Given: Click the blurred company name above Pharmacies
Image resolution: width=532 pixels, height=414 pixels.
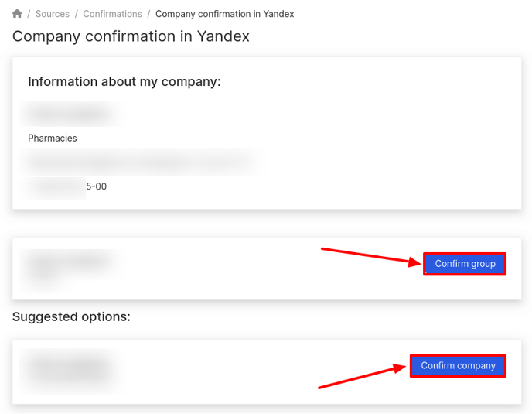Looking at the screenshot, I should tap(70, 114).
